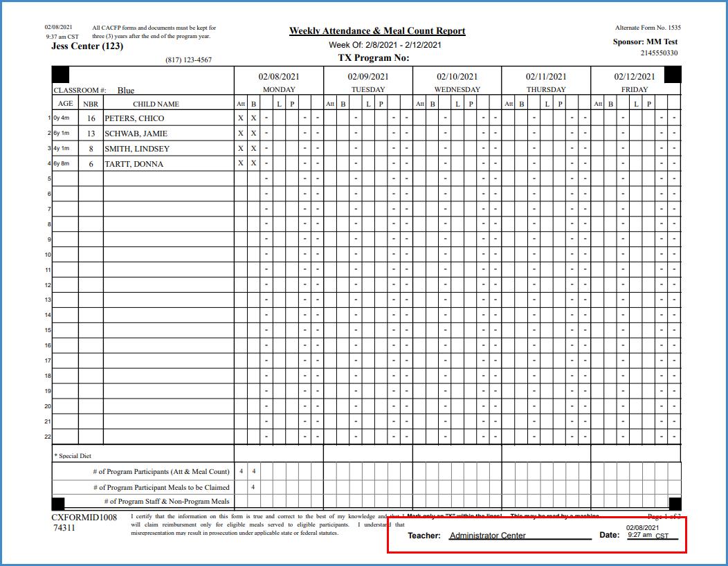
Task: Click the 'Sponsor: MM Test' heading
Action: (x=646, y=42)
